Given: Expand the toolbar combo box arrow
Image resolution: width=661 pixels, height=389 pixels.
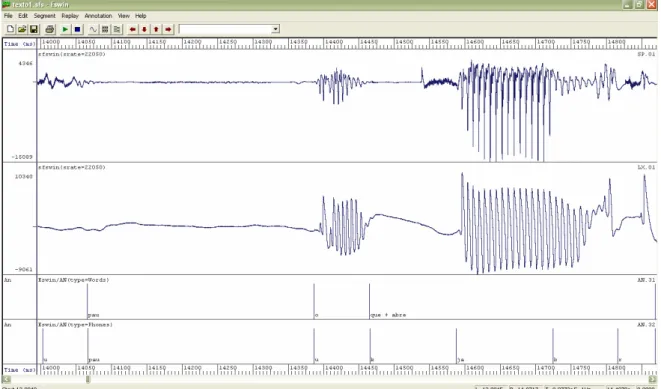Looking at the screenshot, I should click(x=275, y=29).
